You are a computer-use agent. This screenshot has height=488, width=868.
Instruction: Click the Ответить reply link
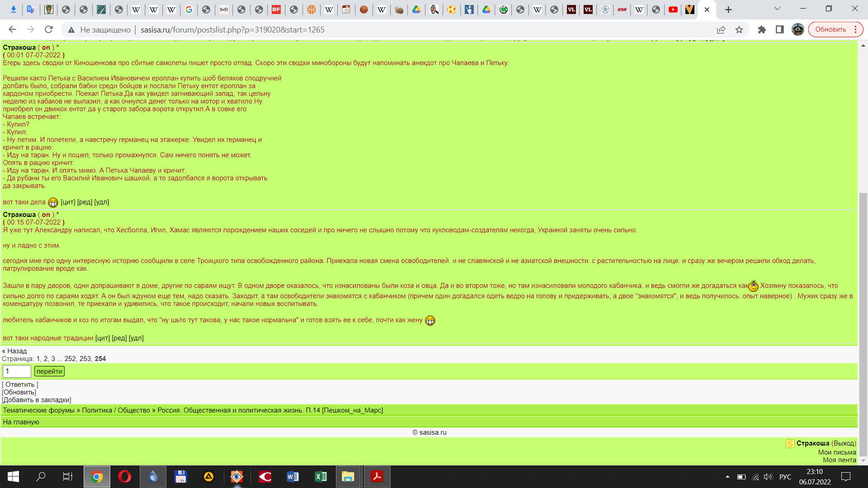(20, 385)
